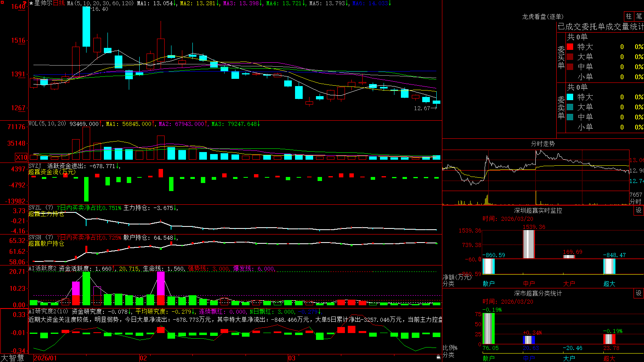Click the red question-mark icon above the price axis
This screenshot has height=362, width=644.
click(25, 3)
